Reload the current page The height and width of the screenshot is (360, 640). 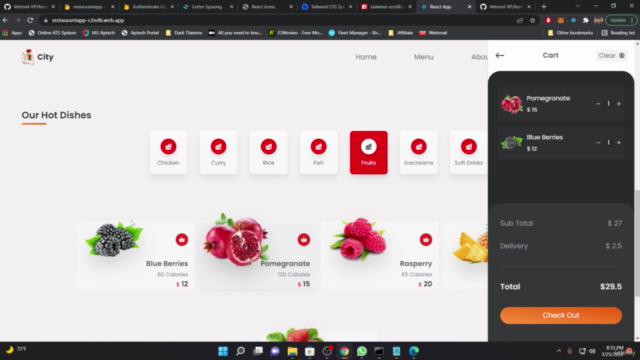[30, 20]
